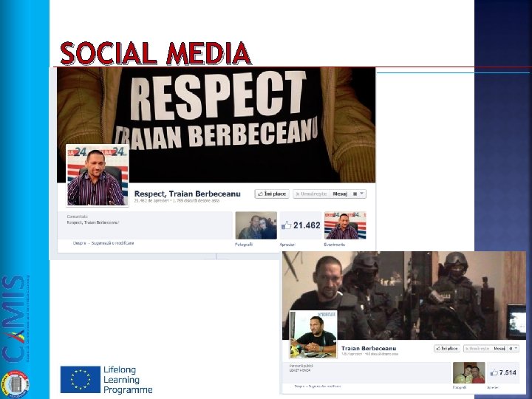
Task: Click the RESPECT cover photo
Action: tap(216, 125)
